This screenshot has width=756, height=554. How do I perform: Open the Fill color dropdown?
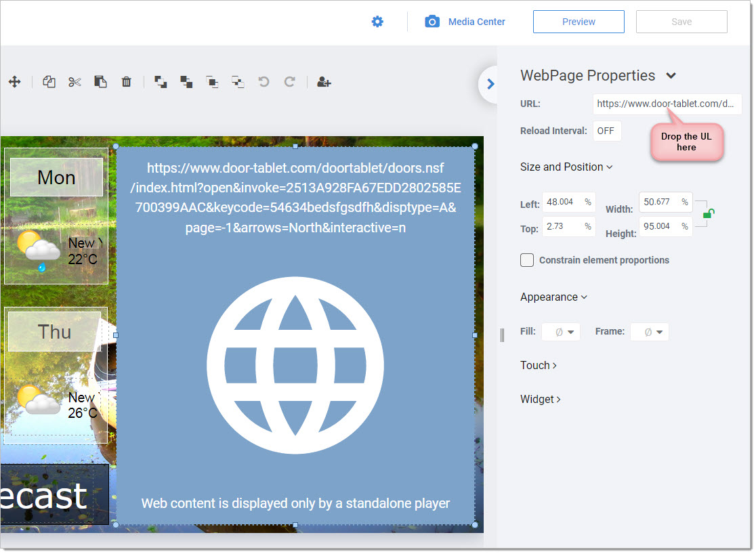pyautogui.click(x=562, y=332)
